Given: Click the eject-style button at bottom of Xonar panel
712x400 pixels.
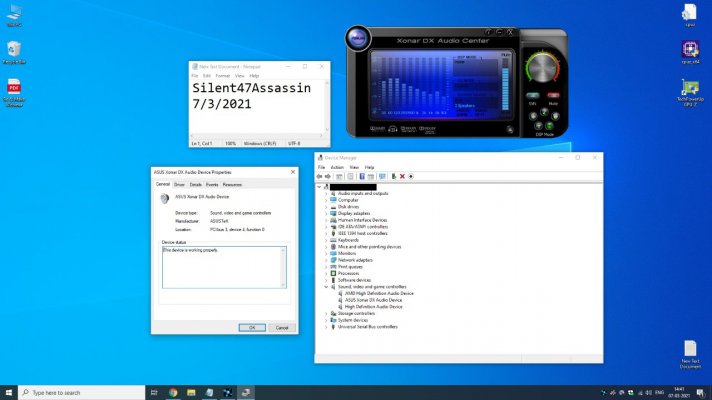Looking at the screenshot, I should tap(509, 130).
